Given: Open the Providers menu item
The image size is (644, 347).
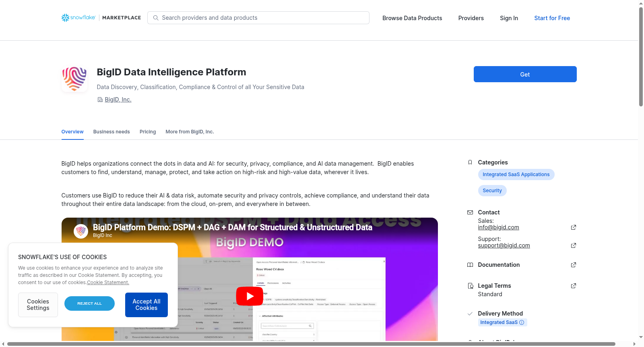Looking at the screenshot, I should tap(471, 18).
